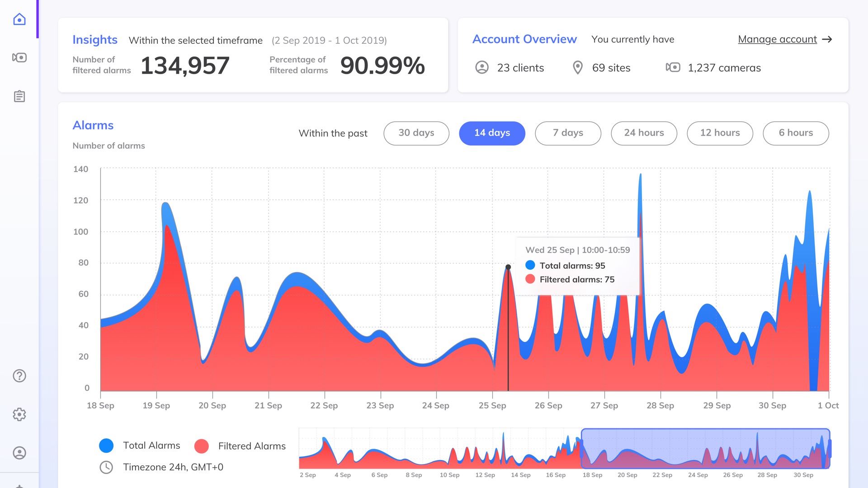Open the Cameras sidebar icon
The width and height of the screenshot is (868, 488).
click(19, 57)
